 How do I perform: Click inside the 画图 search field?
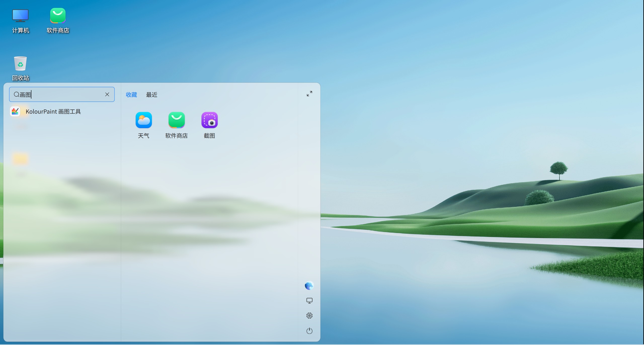coord(65,94)
